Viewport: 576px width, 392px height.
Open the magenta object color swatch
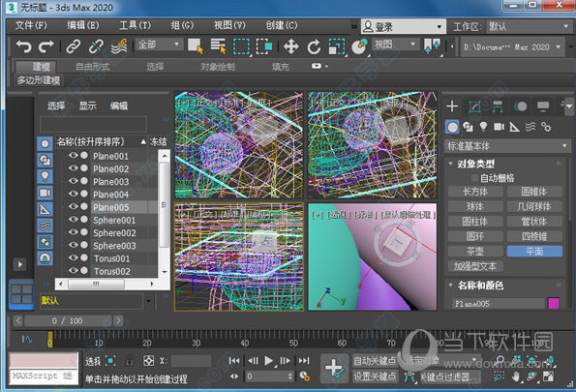pos(554,304)
